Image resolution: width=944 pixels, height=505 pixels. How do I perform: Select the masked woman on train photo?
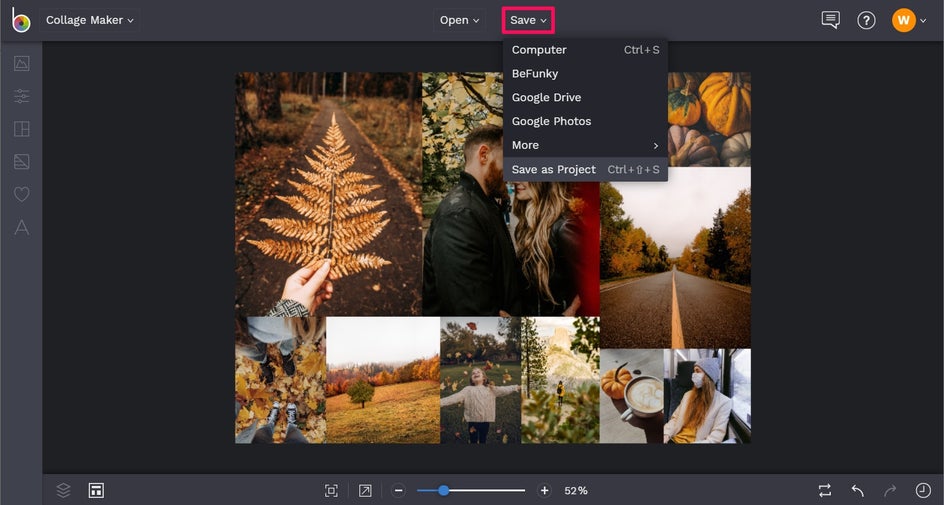pos(707,396)
